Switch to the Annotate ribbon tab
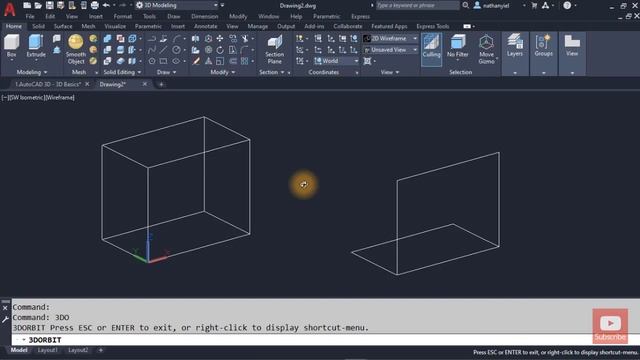The height and width of the screenshot is (360, 640). (x=206, y=26)
